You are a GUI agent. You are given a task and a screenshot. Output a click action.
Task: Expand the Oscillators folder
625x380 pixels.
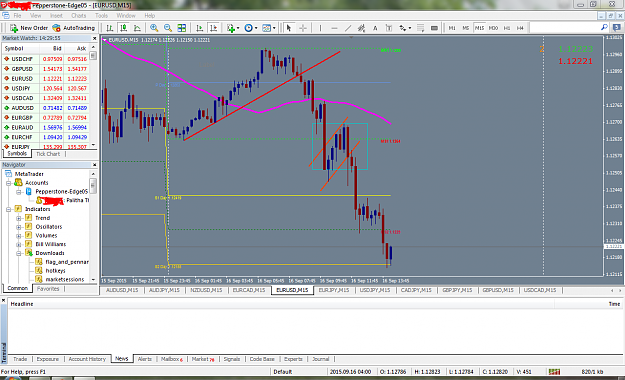pos(18,227)
